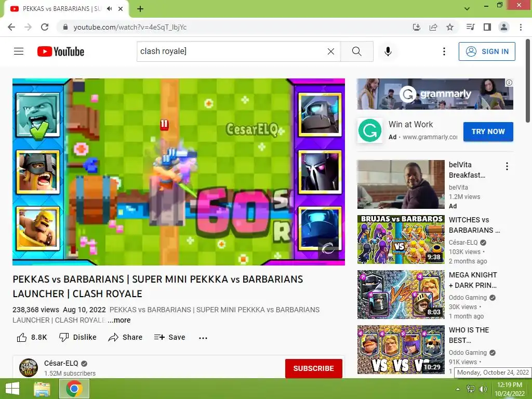This screenshot has height=399, width=532.
Task: Select the PEKKAS vs BARBARIANS tab
Action: tap(61, 9)
